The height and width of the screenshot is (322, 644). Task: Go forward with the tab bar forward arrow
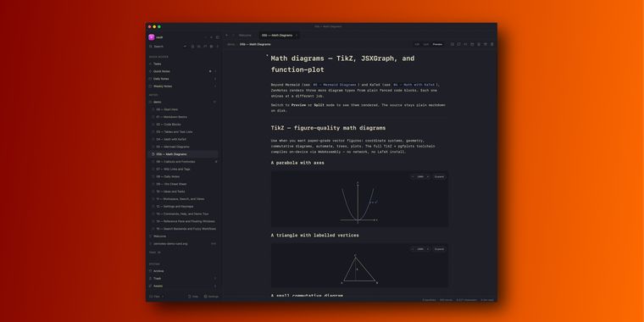coord(233,36)
